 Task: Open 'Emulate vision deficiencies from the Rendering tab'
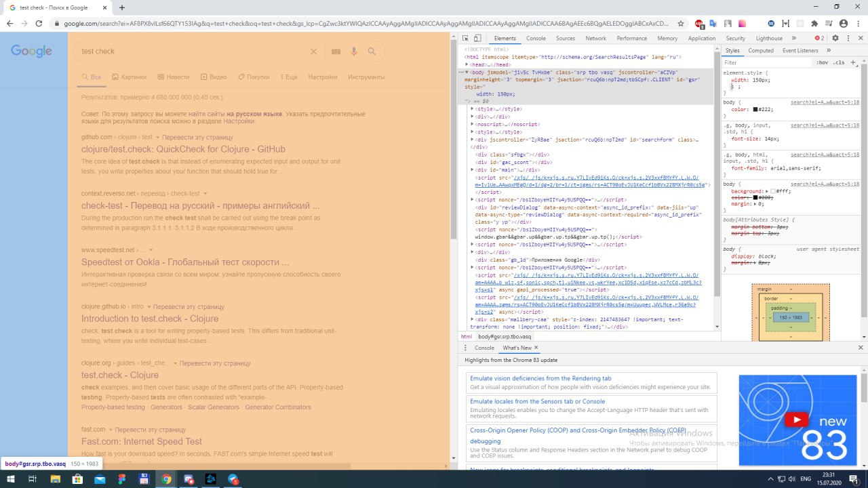tap(540, 378)
